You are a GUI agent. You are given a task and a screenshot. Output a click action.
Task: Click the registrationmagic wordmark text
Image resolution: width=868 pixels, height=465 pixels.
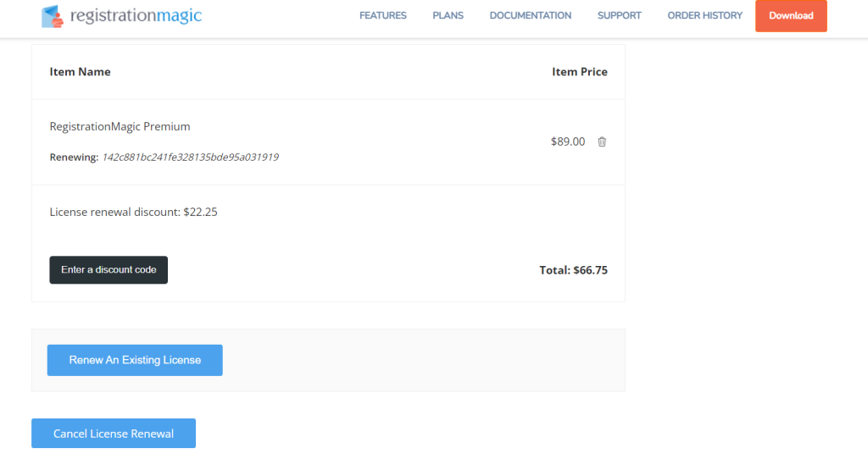[x=136, y=15]
